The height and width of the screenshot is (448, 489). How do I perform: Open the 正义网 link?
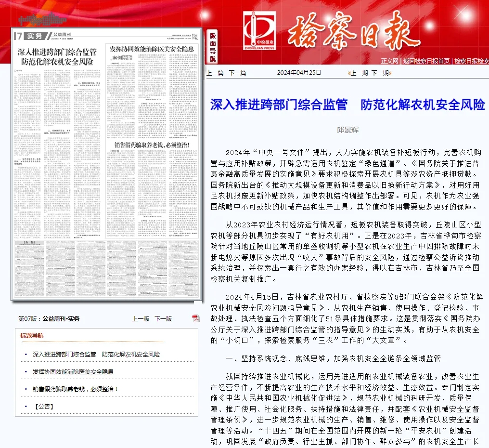[389, 61]
